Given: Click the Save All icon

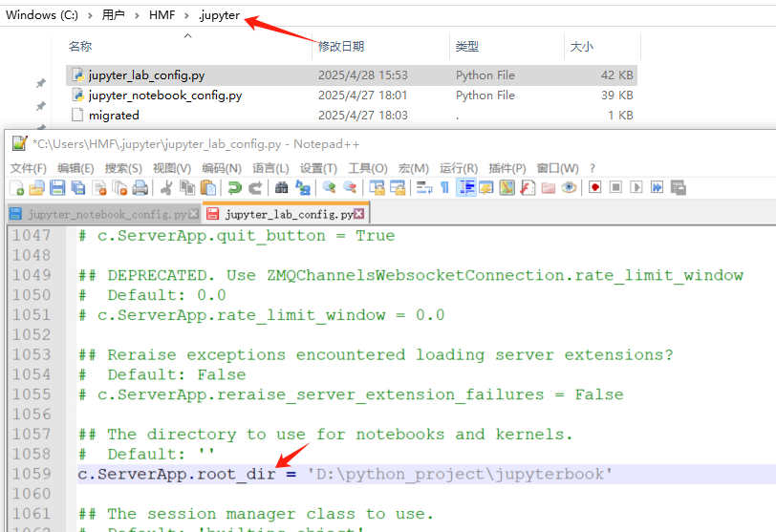Looking at the screenshot, I should 78,188.
